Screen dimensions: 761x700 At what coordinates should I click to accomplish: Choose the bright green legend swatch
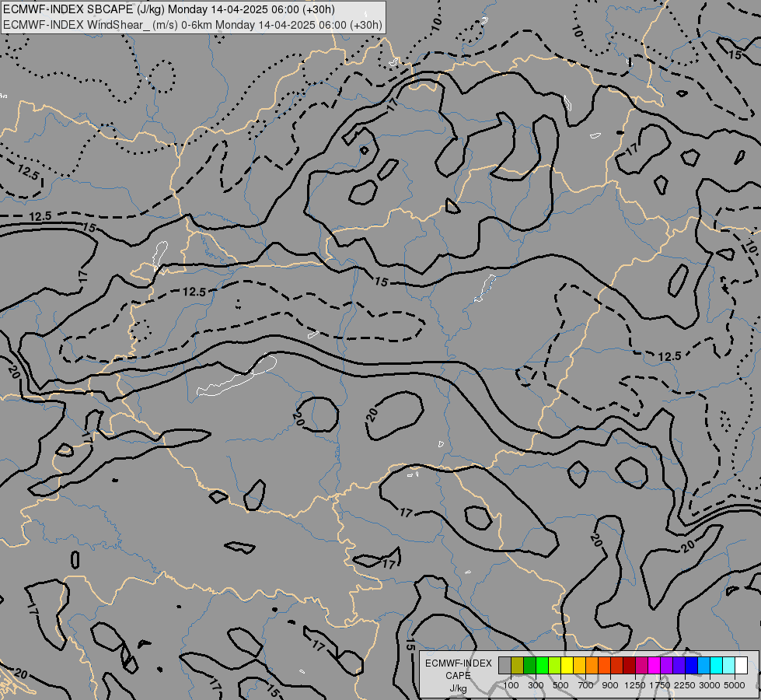pos(542,665)
